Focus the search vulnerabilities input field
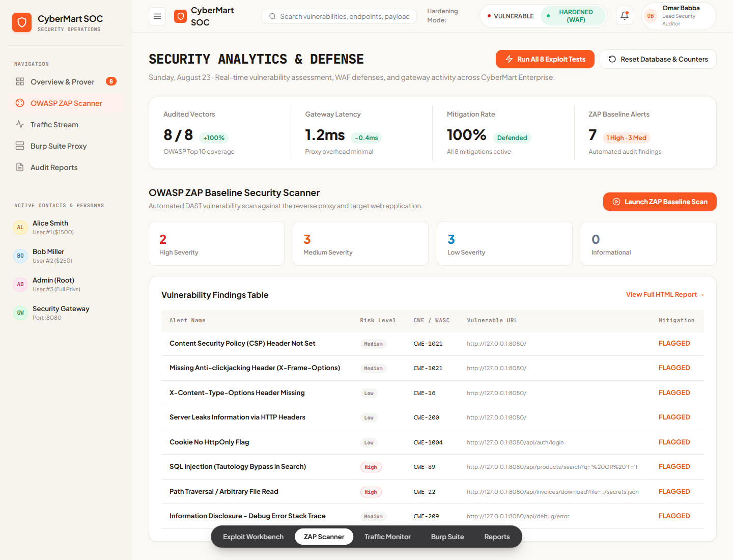Screen dimensions: 733x560 point(339,16)
